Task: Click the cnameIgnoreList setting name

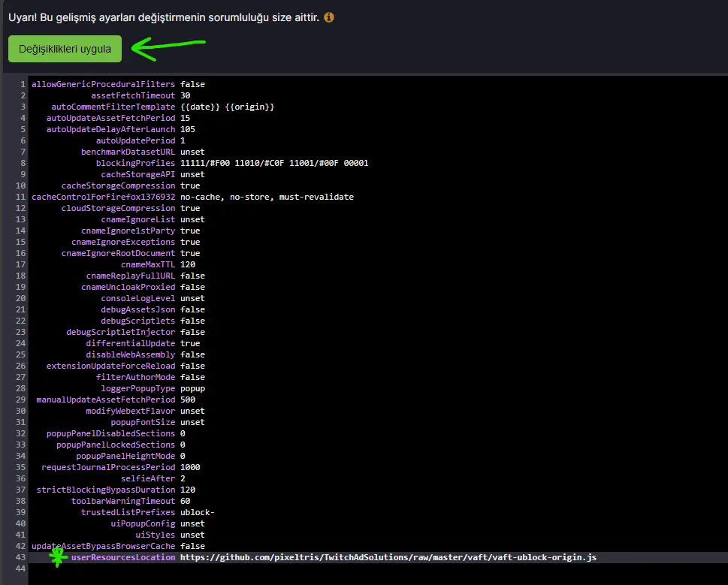Action: pos(138,219)
